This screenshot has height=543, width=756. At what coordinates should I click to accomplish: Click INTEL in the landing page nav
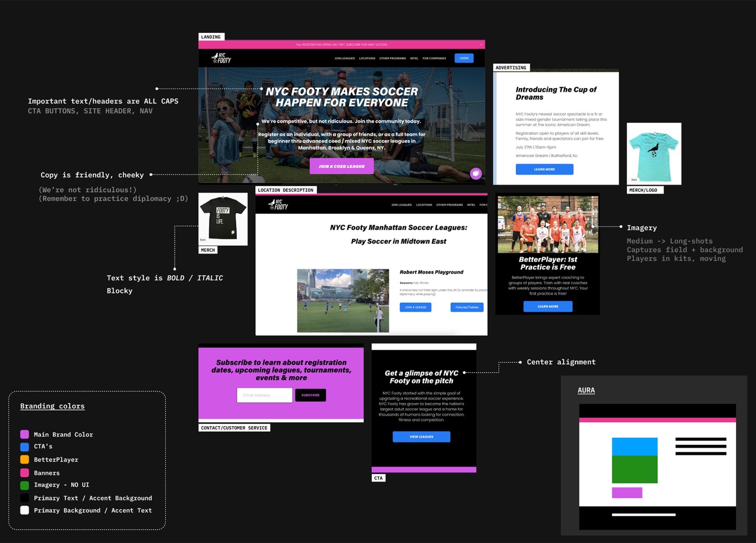tap(414, 58)
